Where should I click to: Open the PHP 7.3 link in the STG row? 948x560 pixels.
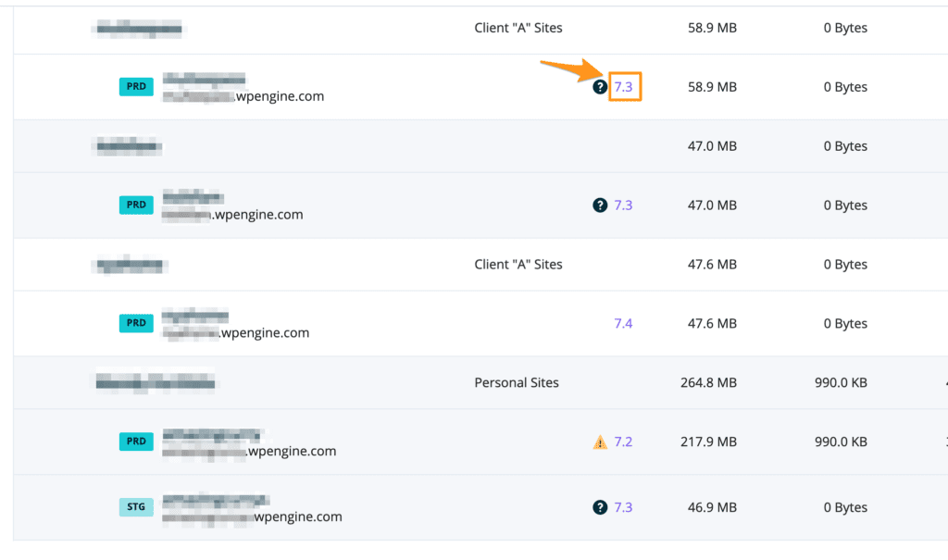[623, 507]
